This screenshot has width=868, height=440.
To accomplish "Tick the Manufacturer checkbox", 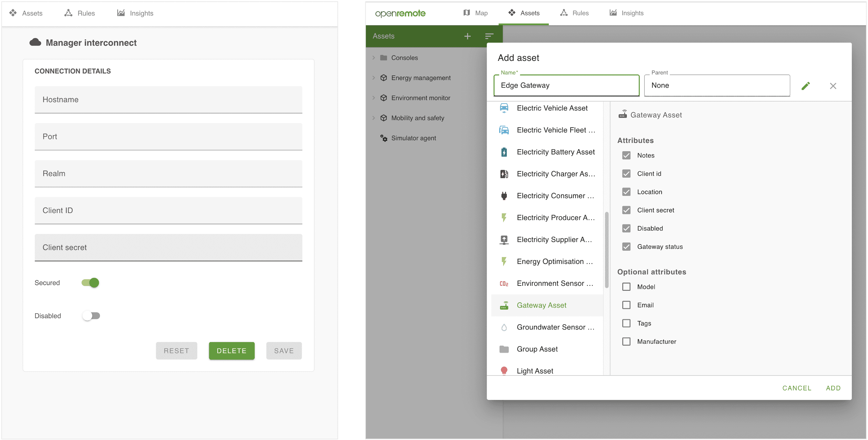I will pos(626,341).
